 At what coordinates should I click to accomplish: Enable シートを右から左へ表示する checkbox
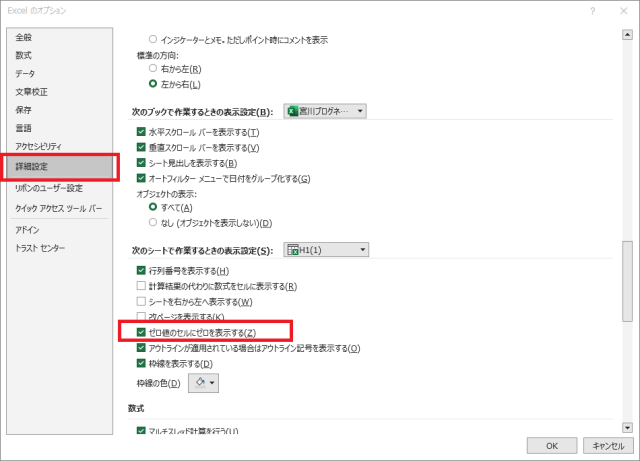click(141, 301)
